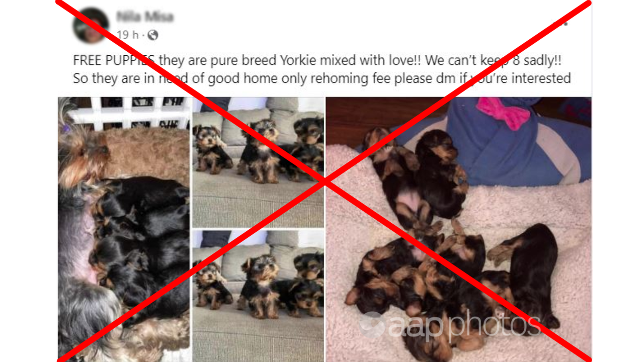644x362 pixels.
Task: Click the aap photos watermark text
Action: [464, 324]
